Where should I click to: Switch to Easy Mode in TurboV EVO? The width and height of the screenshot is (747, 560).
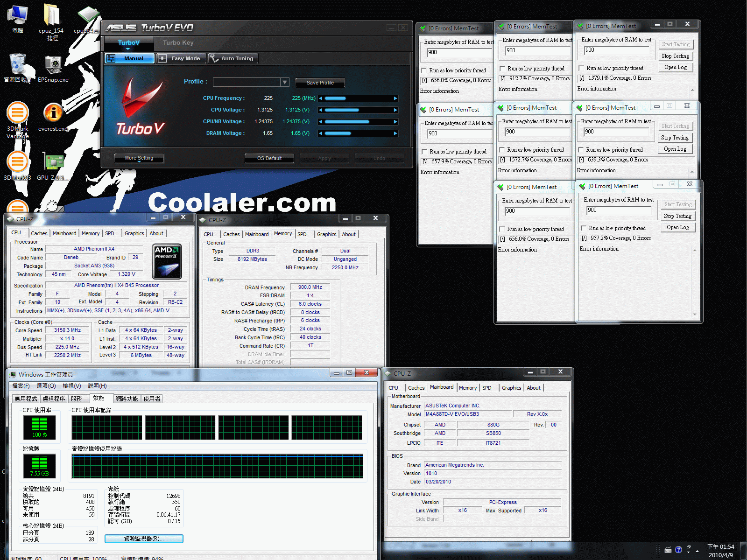coord(181,58)
